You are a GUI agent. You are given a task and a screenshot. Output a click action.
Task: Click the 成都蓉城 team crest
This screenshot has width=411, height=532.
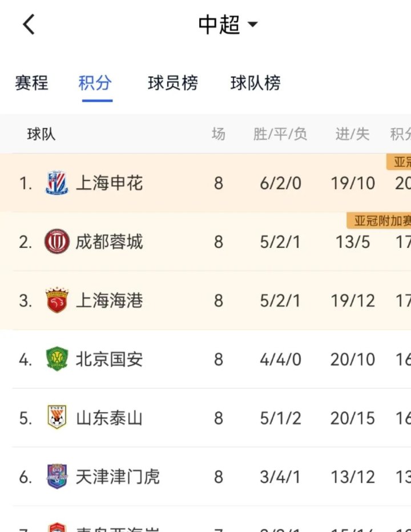[57, 242]
